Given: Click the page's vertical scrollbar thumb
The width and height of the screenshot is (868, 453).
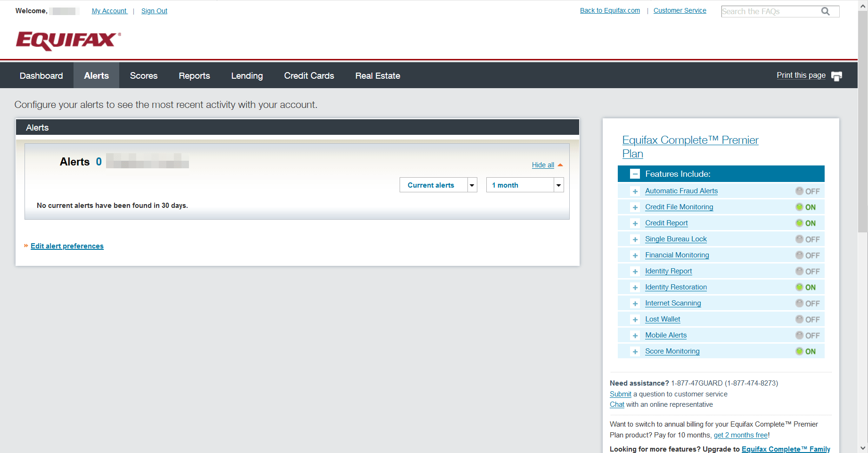Looking at the screenshot, I should tap(863, 123).
